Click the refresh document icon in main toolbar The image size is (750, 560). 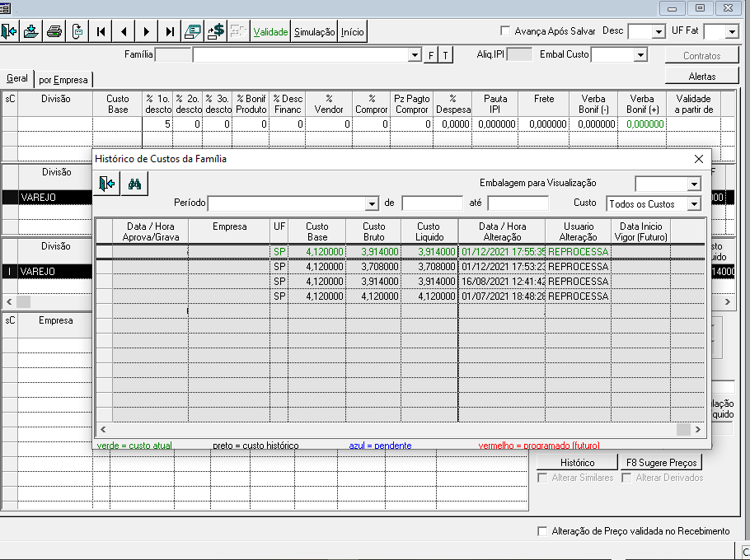click(x=77, y=31)
